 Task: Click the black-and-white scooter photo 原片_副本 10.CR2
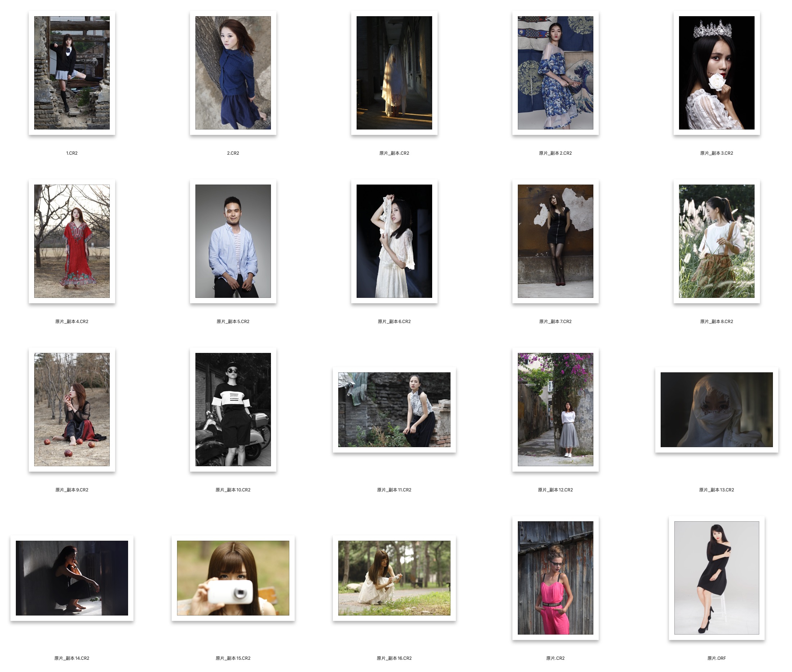click(x=233, y=409)
